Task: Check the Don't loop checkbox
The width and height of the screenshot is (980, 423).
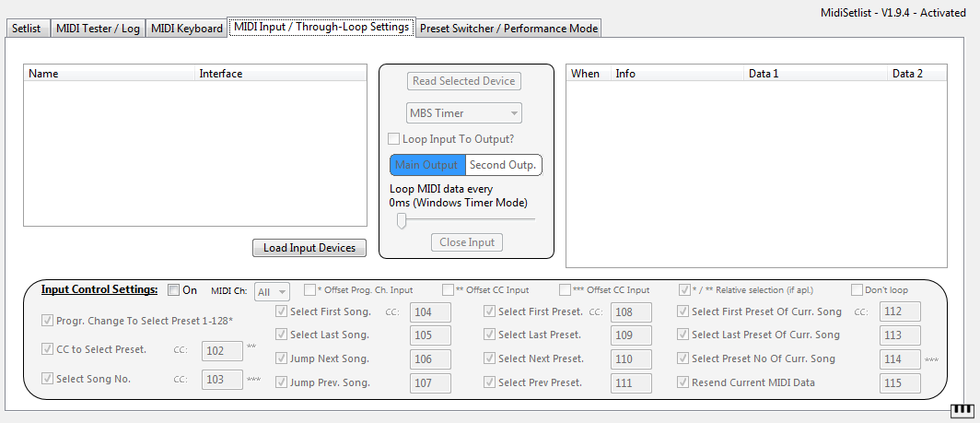Action: [x=857, y=289]
